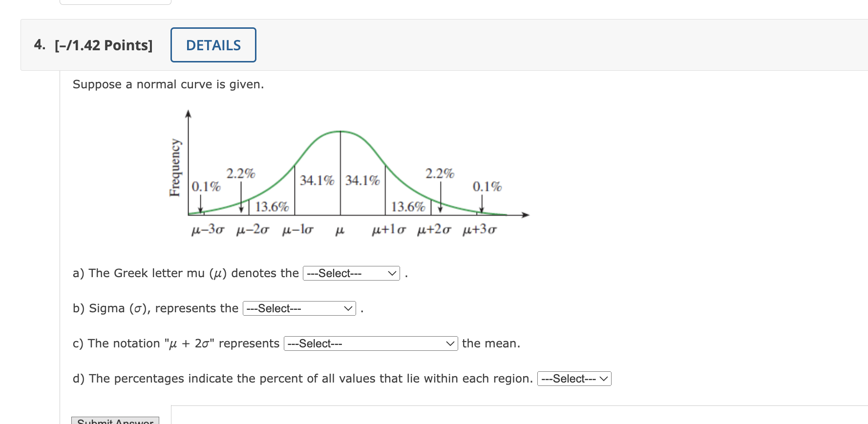Image resolution: width=868 pixels, height=424 pixels.
Task: Click the mu symbol label under the curve
Action: point(340,230)
